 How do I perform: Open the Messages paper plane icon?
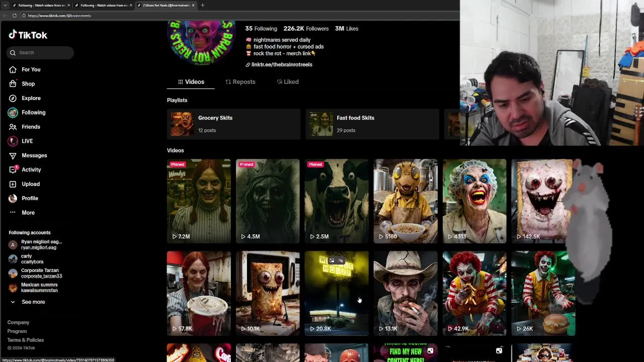[13, 155]
